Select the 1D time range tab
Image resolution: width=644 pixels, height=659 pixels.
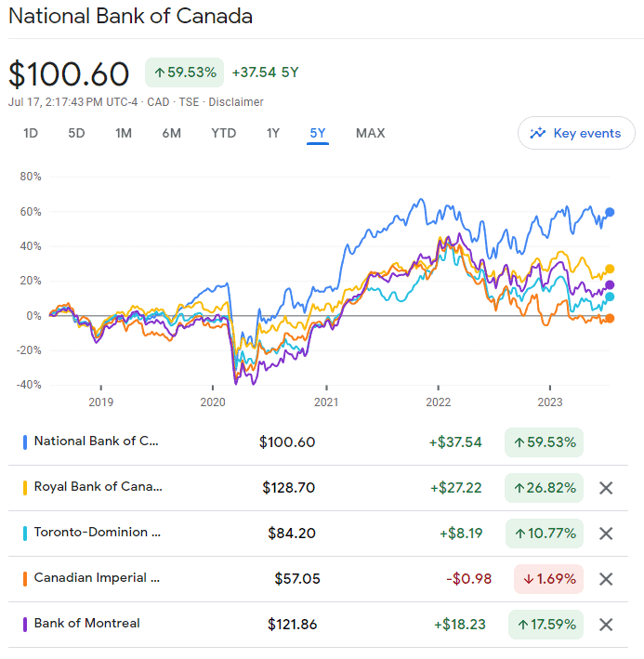(x=31, y=133)
